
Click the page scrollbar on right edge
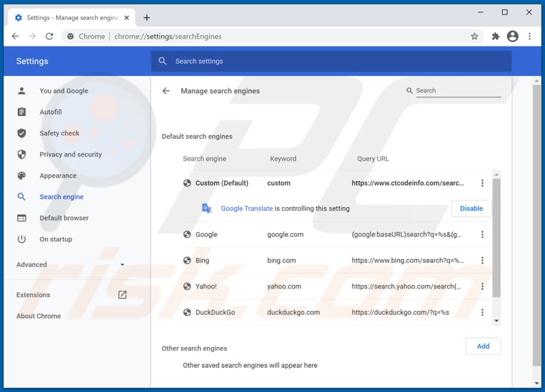point(537,225)
